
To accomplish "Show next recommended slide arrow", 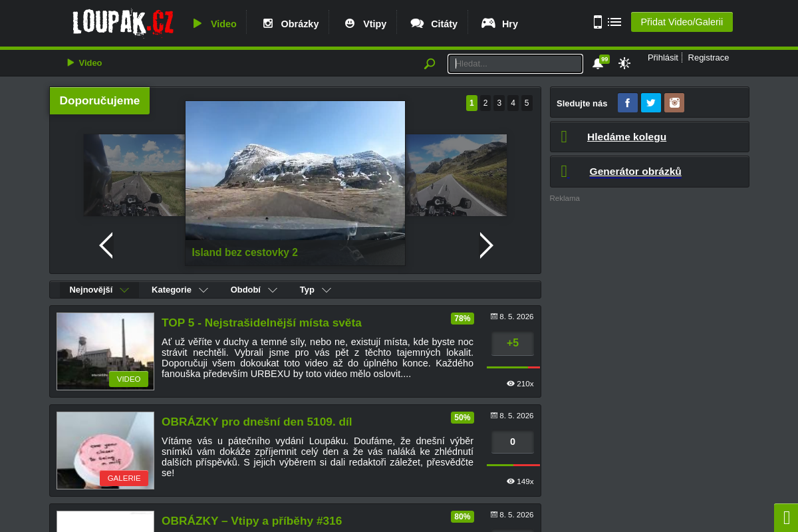I will [x=487, y=245].
